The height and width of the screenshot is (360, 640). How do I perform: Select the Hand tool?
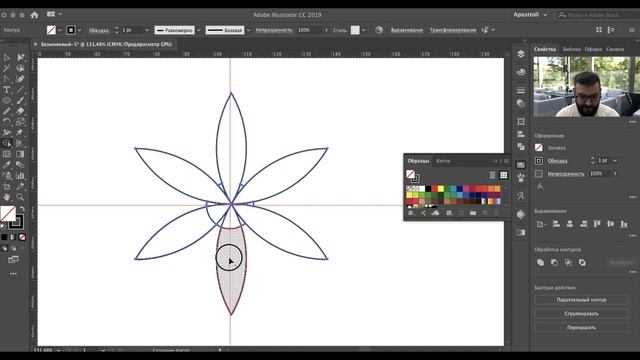[x=7, y=197]
